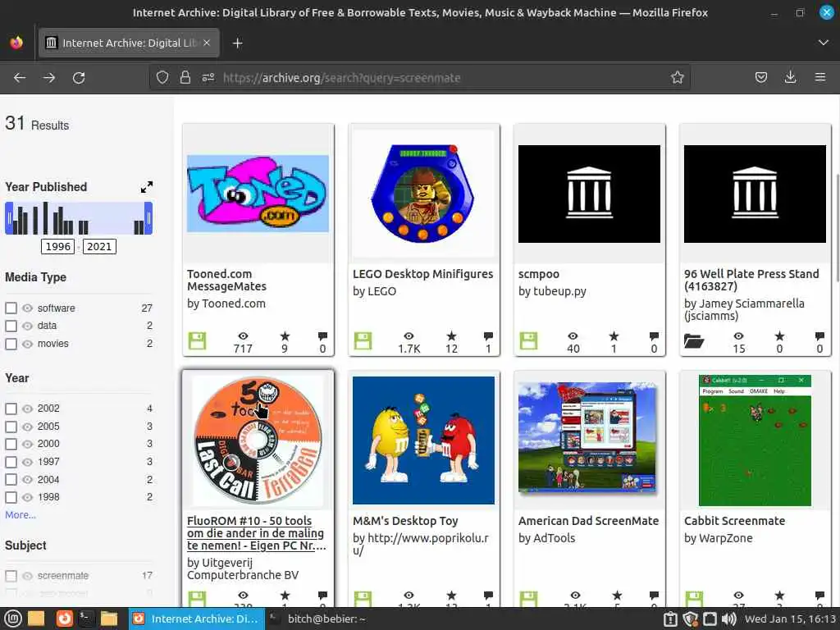
Task: Open the volume control in system tray
Action: [728, 619]
